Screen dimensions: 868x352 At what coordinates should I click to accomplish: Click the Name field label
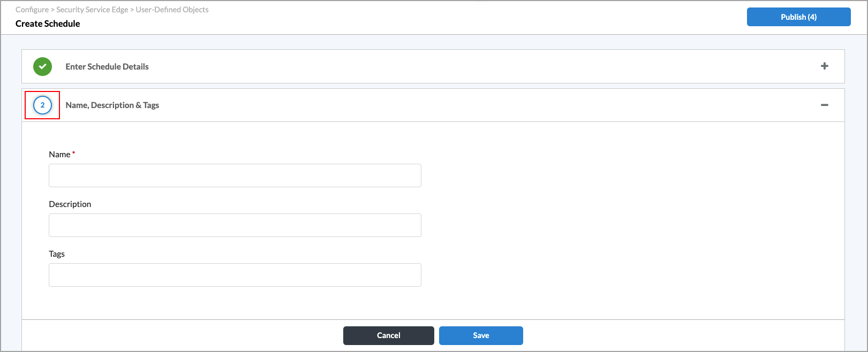(x=59, y=155)
